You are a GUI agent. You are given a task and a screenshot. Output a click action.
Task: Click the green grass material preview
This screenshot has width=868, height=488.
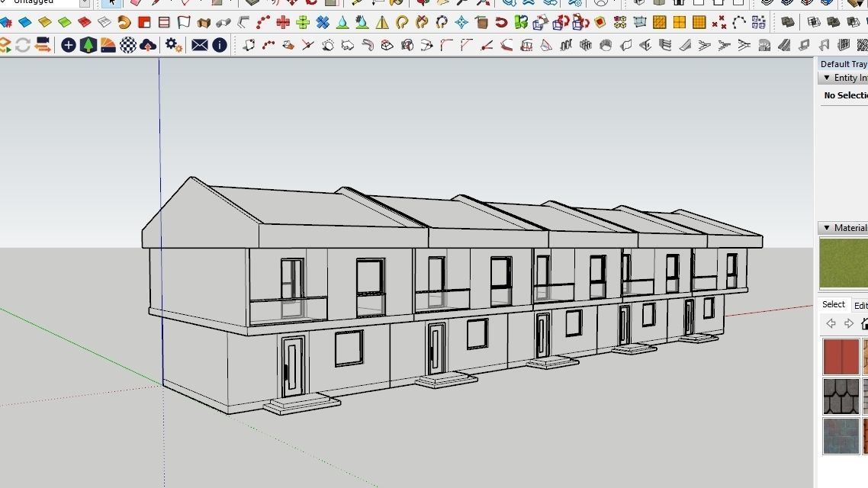[843, 263]
